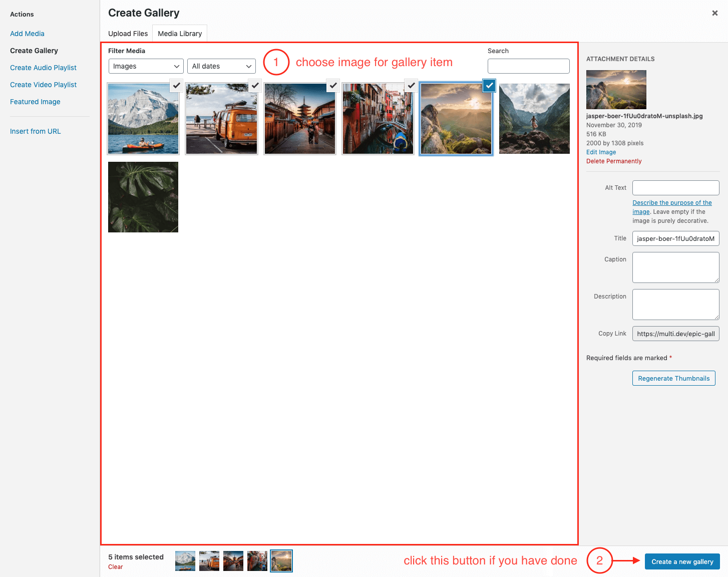Deselect the orange van image checkmark
The height and width of the screenshot is (577, 728).
pyautogui.click(x=255, y=86)
